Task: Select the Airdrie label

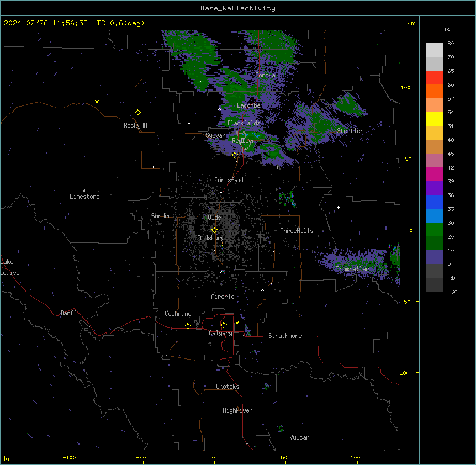Action: coord(223,297)
